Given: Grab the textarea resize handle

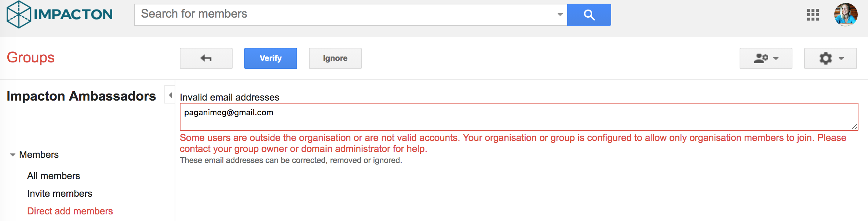Looking at the screenshot, I should pos(855,127).
